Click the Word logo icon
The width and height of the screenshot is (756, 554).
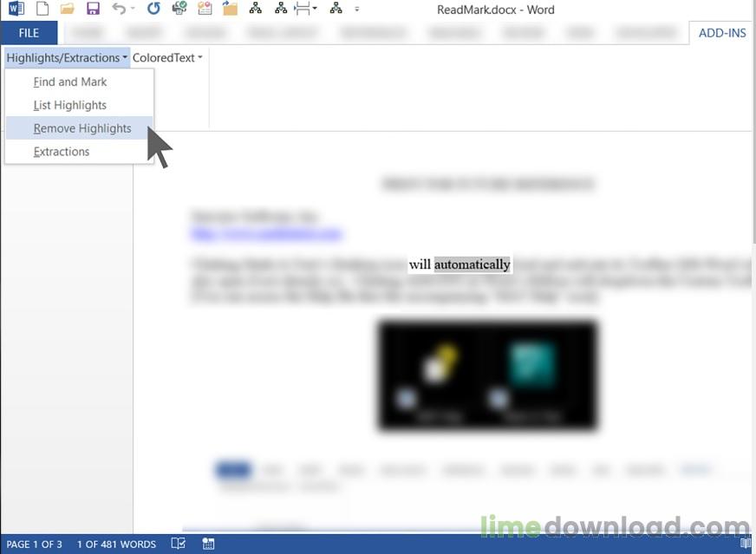[x=16, y=9]
